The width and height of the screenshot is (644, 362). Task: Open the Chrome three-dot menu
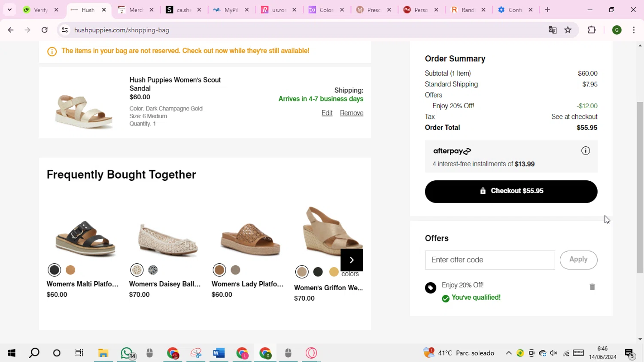tap(634, 30)
